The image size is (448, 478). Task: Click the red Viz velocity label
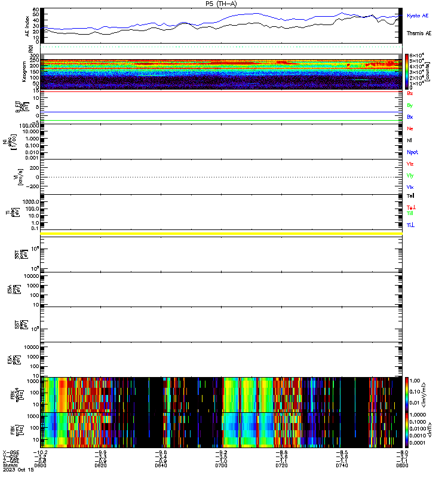pyautogui.click(x=410, y=164)
